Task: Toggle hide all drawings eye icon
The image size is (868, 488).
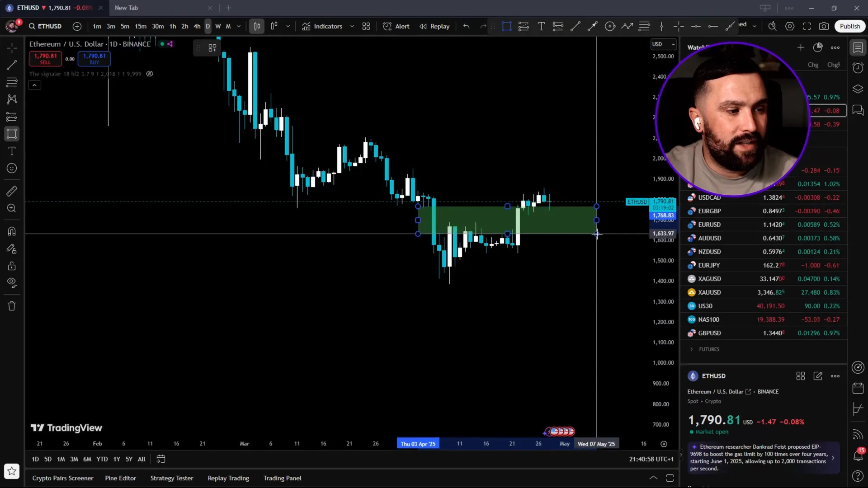Action: tap(12, 283)
